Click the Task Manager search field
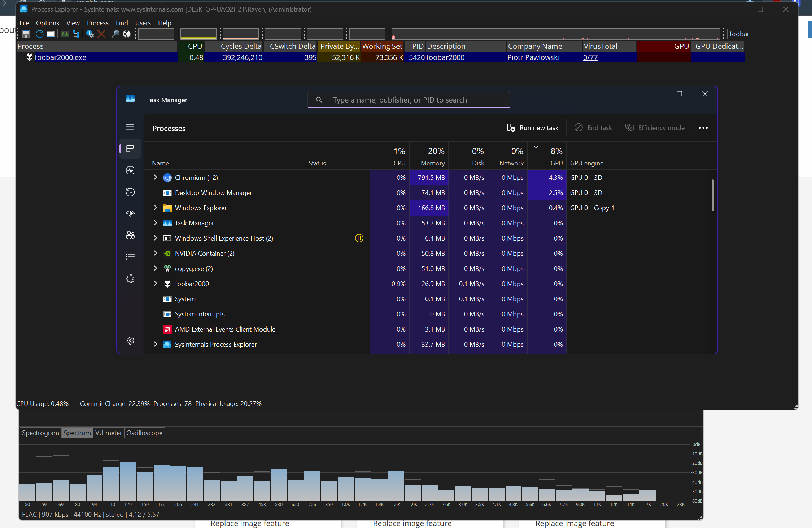This screenshot has height=528, width=812. tap(409, 100)
